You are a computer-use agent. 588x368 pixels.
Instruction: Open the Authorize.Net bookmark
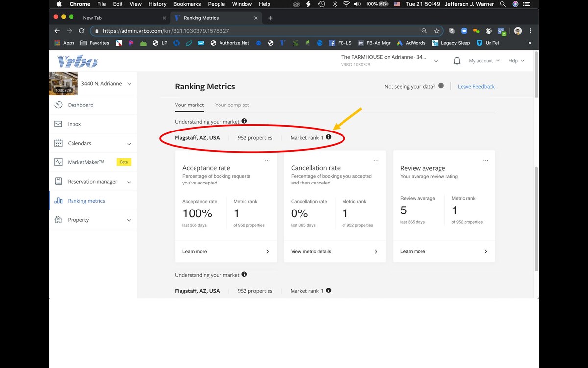(230, 43)
